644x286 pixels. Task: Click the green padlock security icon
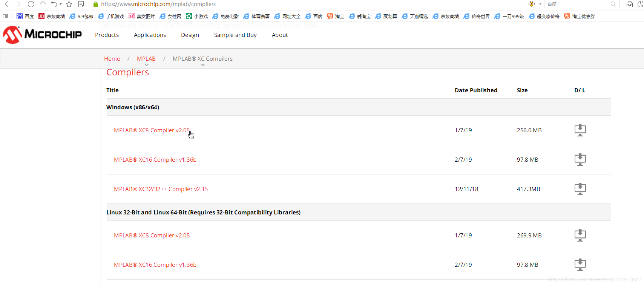(96, 4)
